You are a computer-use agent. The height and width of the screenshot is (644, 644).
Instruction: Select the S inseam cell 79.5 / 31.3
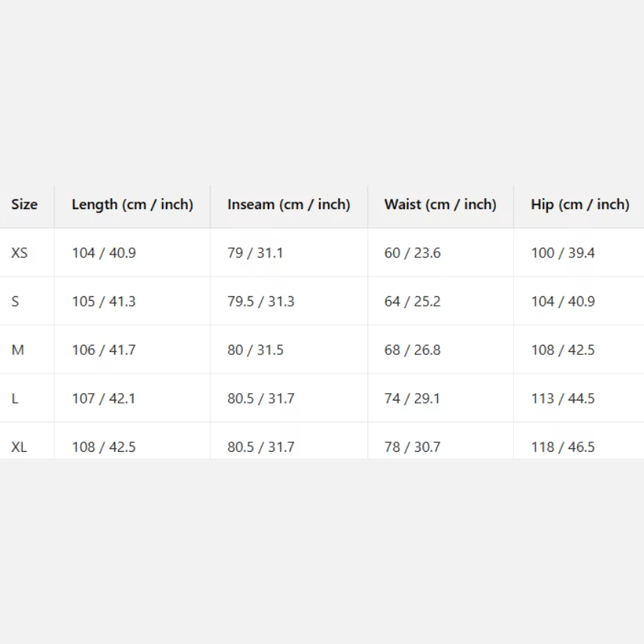(260, 301)
